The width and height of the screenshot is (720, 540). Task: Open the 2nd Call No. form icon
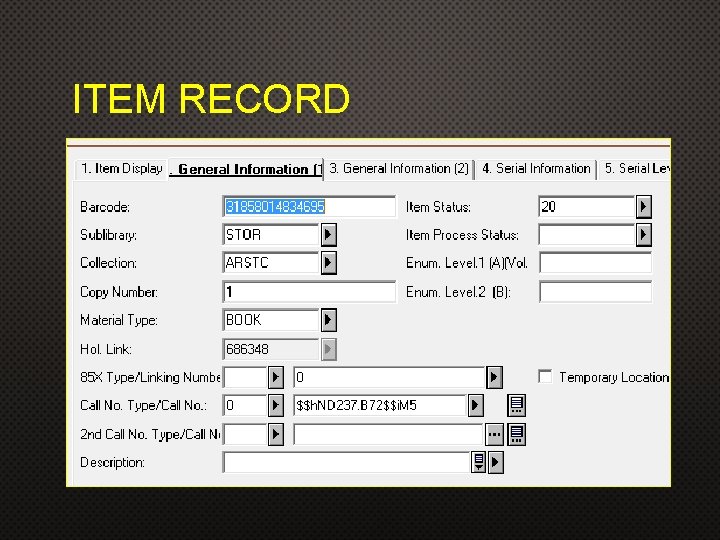pyautogui.click(x=517, y=434)
